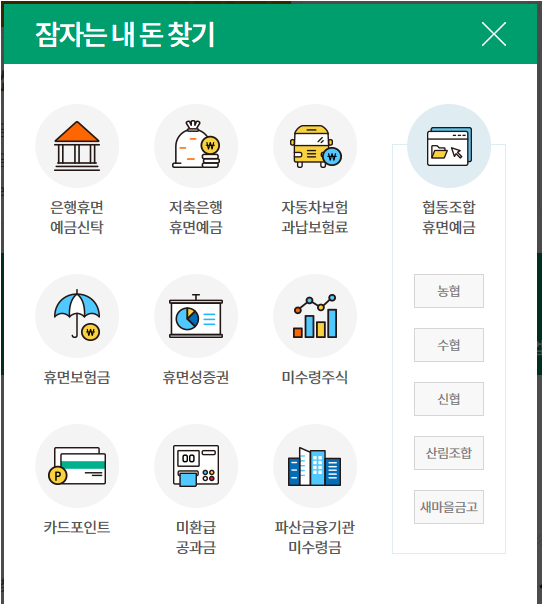Select the 휴면성증권 pie chart board icon
Image resolution: width=543 pixels, height=605 pixels.
pos(196,316)
